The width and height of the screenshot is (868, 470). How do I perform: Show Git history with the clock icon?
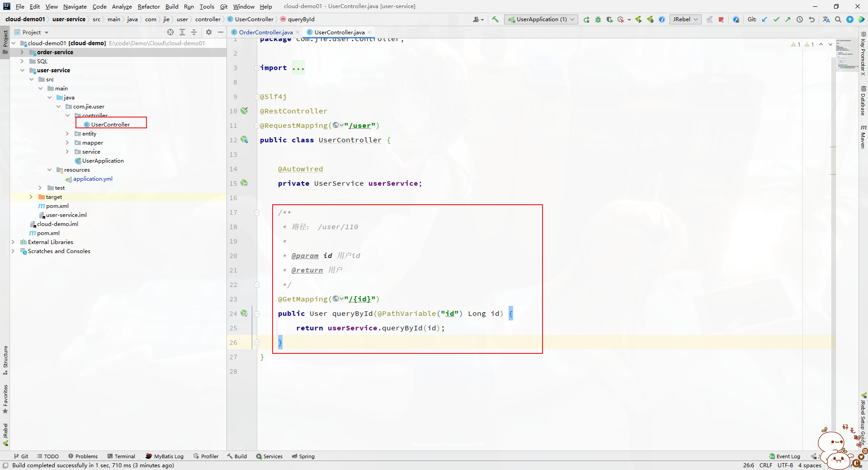800,19
